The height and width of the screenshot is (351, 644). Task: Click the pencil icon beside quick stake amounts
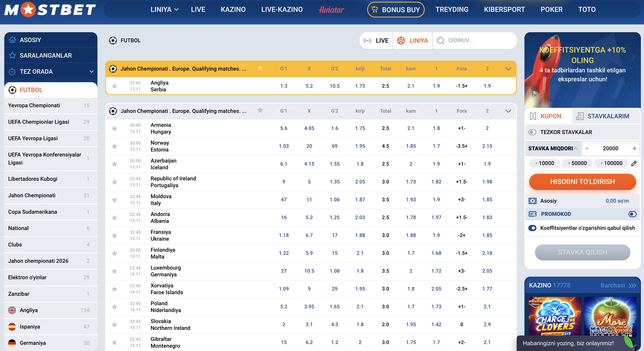634,163
